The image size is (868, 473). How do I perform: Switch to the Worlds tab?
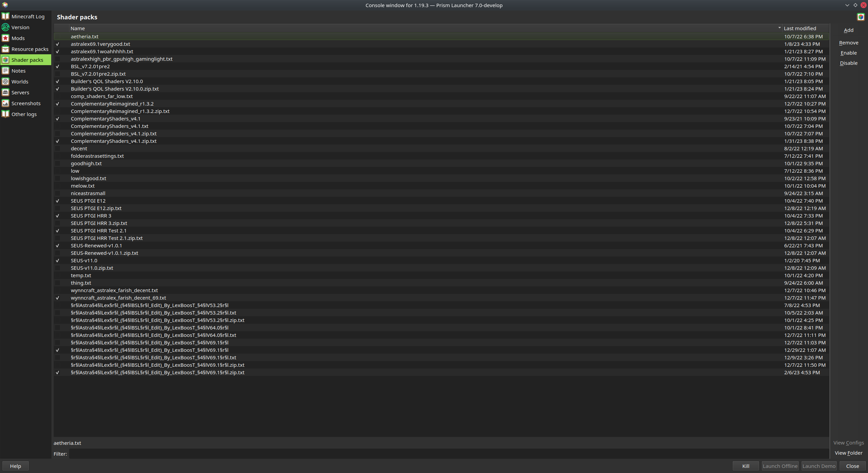(x=26, y=81)
